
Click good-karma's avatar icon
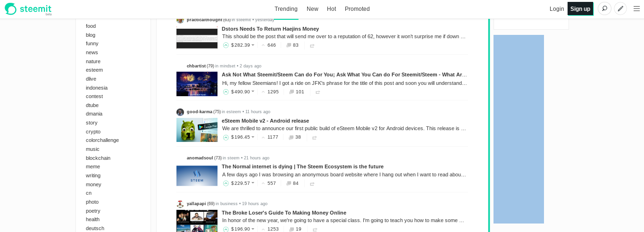[180, 112]
